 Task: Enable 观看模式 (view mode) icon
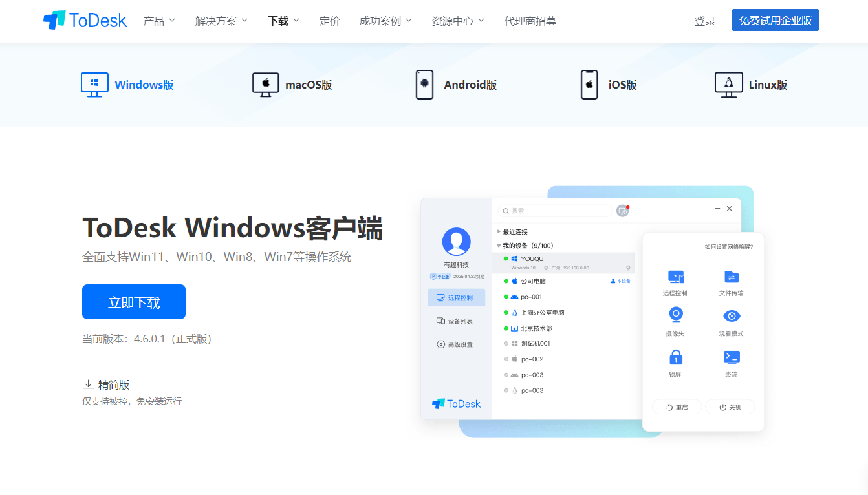tap(731, 315)
